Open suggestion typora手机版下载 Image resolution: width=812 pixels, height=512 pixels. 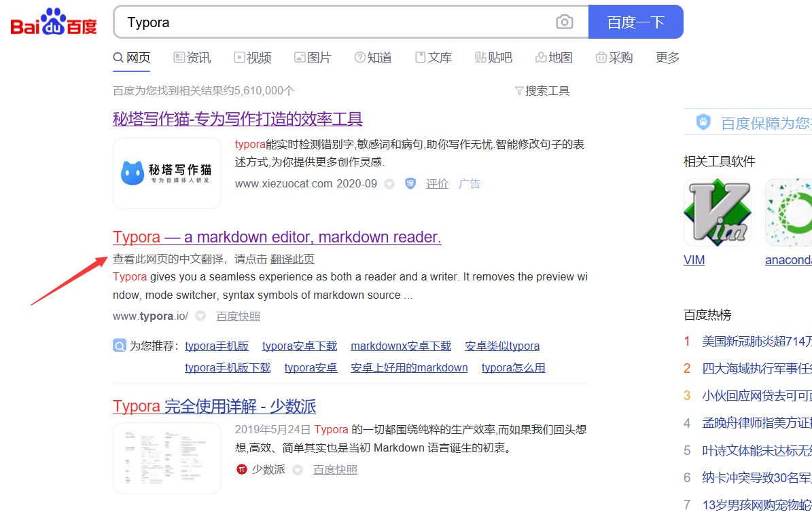tap(228, 367)
